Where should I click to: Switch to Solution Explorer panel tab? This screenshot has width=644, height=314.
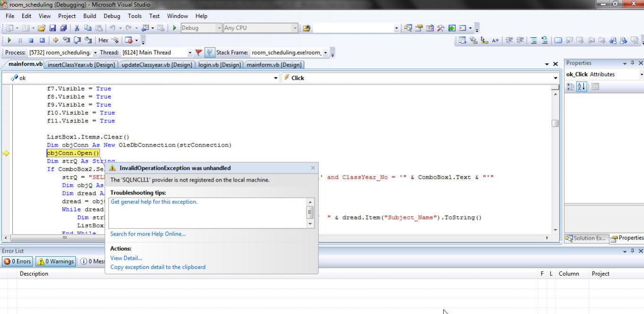tap(585, 238)
